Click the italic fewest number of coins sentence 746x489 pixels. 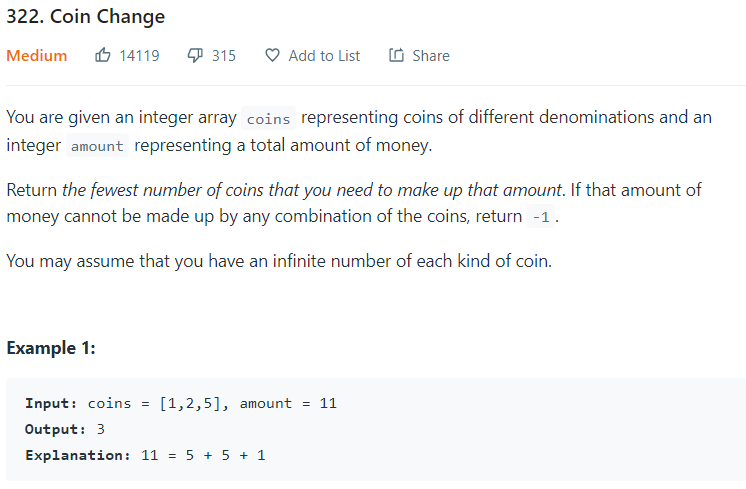[x=312, y=190]
